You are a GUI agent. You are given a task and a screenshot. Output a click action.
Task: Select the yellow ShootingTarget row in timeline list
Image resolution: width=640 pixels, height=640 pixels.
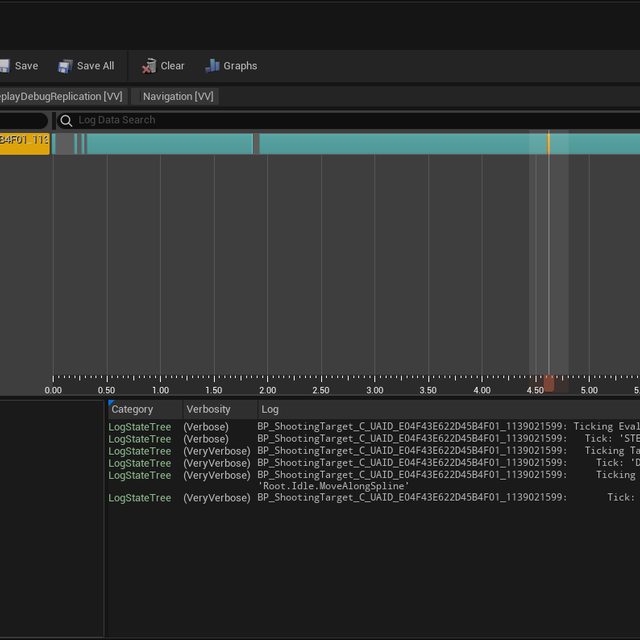[24, 141]
